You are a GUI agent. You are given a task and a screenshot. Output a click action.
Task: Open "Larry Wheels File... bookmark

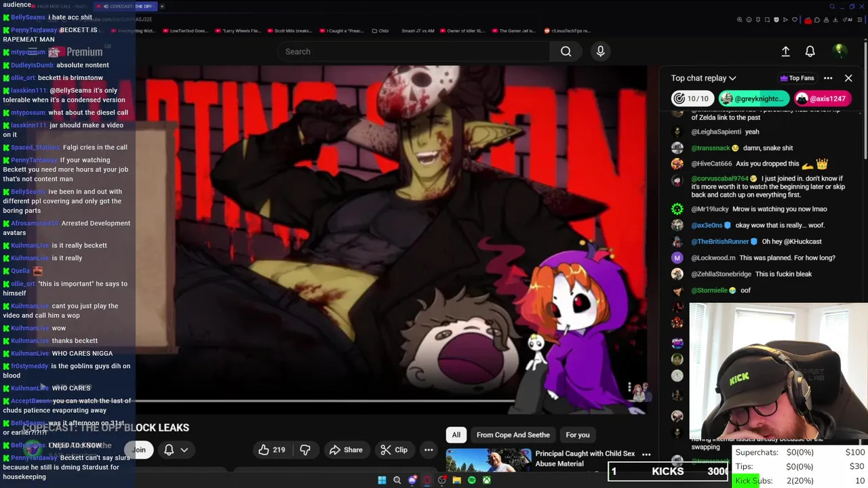click(238, 30)
